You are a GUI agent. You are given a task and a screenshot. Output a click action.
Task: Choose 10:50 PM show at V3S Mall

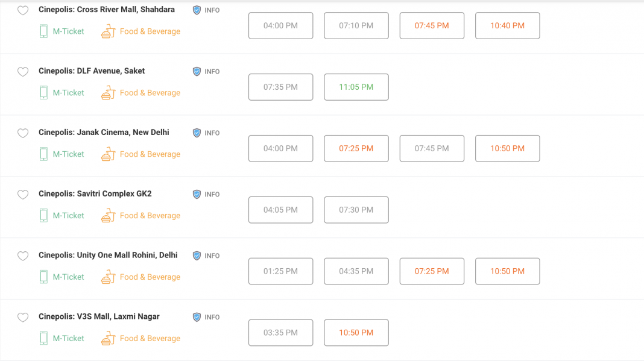[x=356, y=333]
